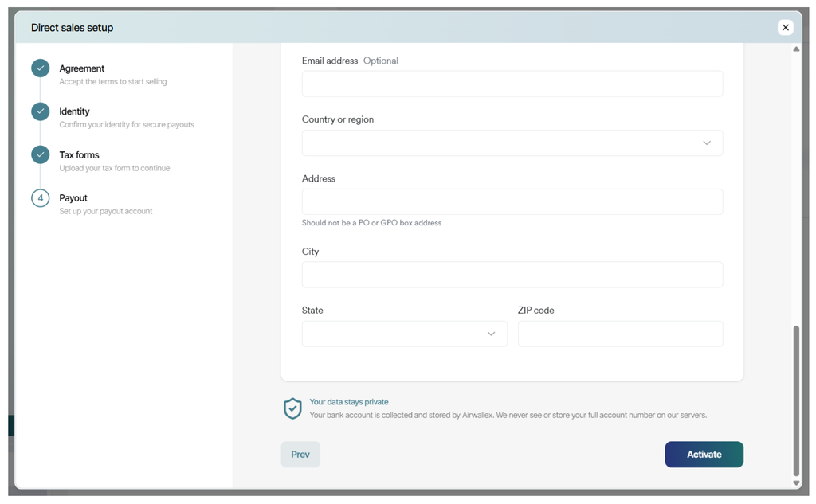Focus the ZIP code field
The width and height of the screenshot is (816, 504).
click(x=620, y=334)
